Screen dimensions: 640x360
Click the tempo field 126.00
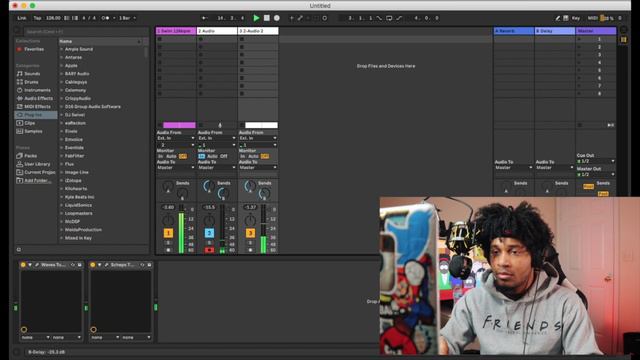[x=53, y=18]
